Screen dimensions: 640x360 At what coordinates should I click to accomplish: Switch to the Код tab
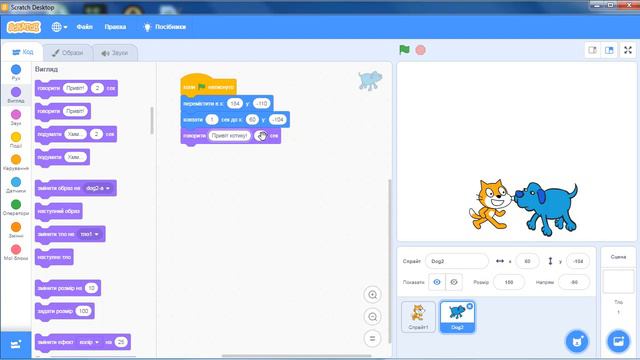coord(22,52)
